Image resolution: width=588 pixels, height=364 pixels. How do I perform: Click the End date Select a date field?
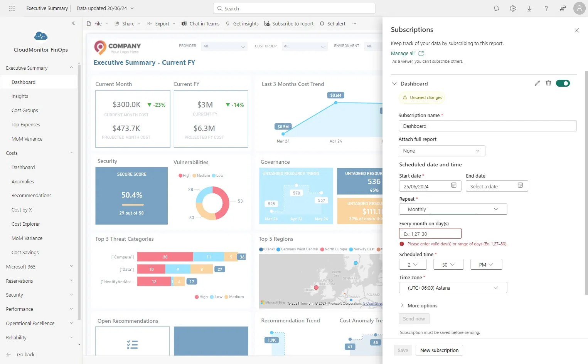point(497,186)
